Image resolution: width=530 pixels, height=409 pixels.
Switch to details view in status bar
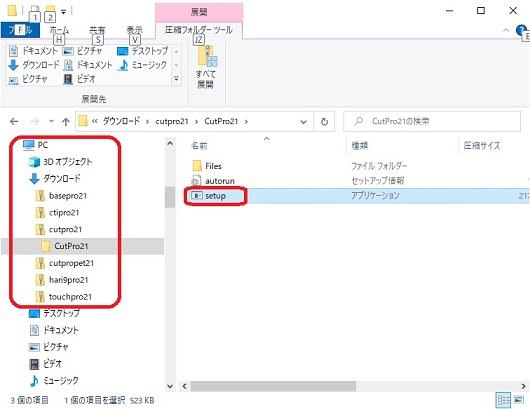(503, 400)
